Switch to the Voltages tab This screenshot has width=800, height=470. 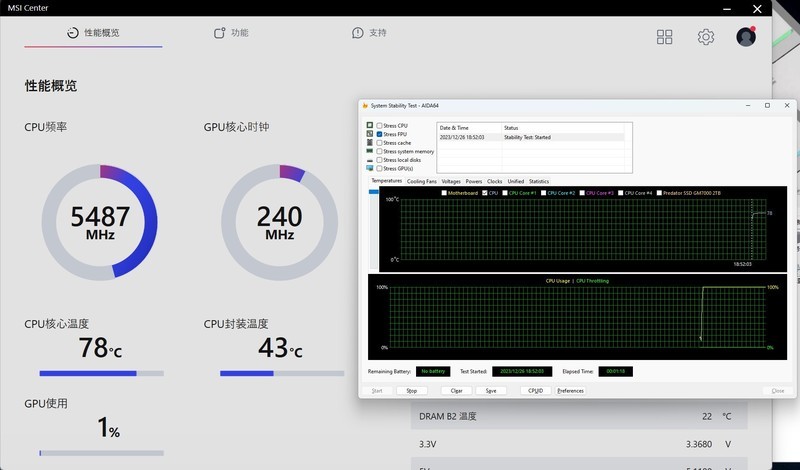pos(451,181)
